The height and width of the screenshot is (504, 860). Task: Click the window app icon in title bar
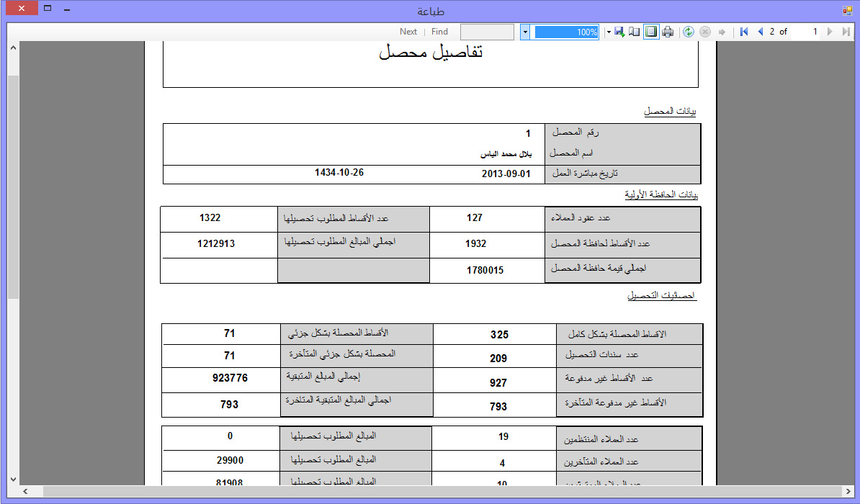(847, 10)
